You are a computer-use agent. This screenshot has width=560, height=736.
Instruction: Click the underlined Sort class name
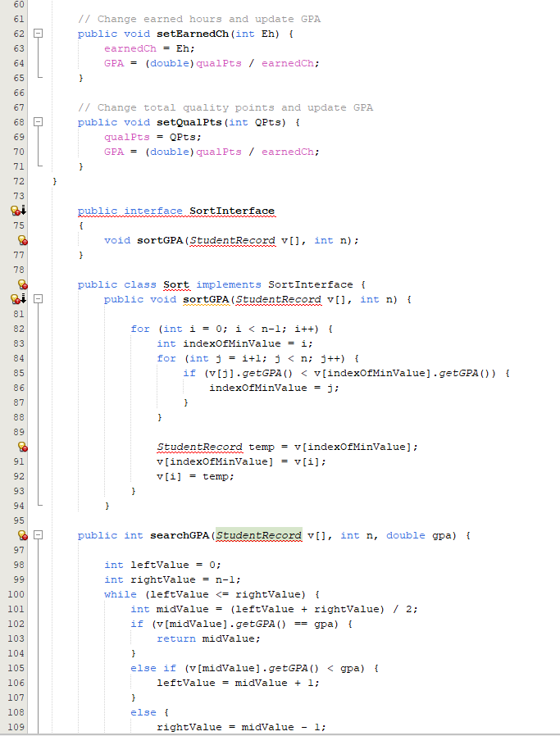(176, 284)
